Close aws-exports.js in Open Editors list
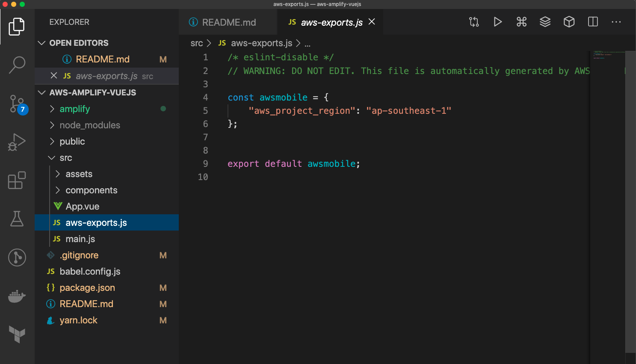The width and height of the screenshot is (636, 364). click(54, 76)
